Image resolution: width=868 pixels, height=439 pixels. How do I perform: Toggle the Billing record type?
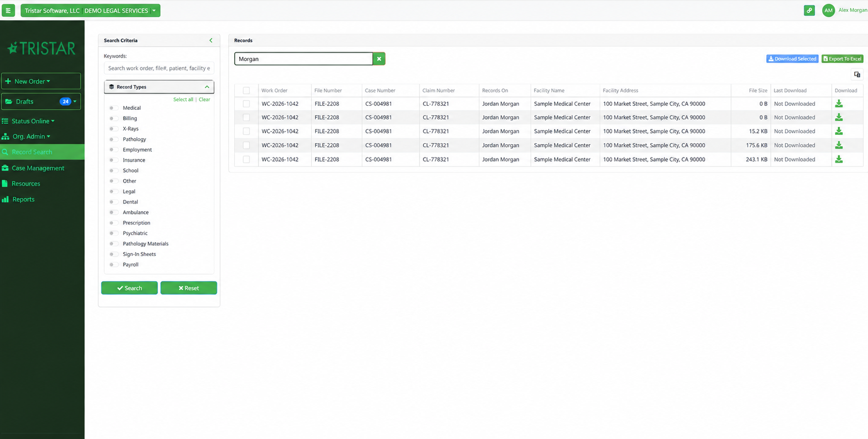[x=113, y=118]
